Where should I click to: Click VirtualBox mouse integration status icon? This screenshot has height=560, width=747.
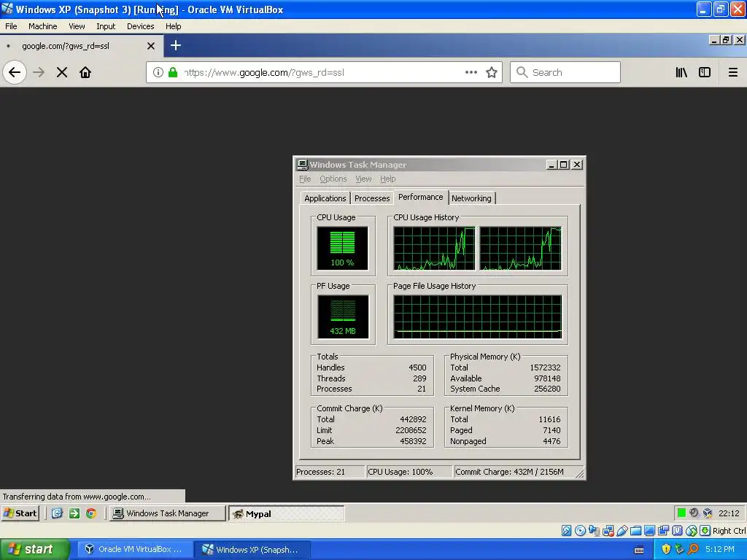click(692, 531)
